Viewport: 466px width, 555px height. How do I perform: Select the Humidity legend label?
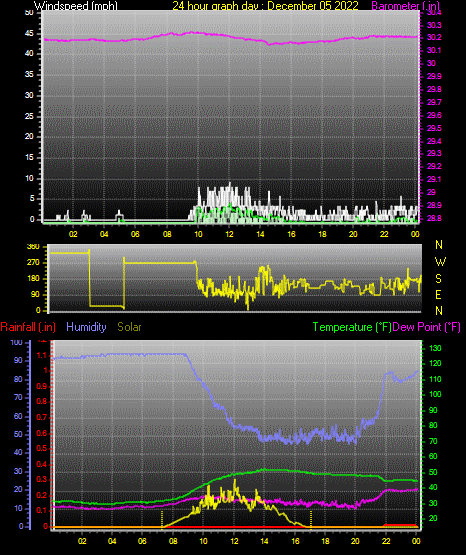pos(86,327)
